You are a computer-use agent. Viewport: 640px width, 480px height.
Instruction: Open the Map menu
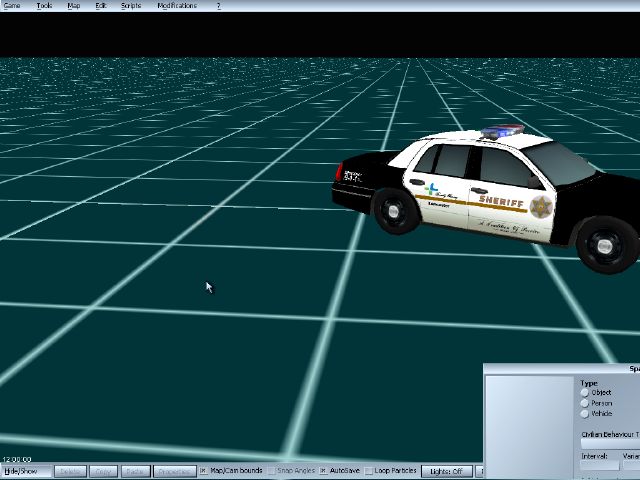(x=73, y=6)
